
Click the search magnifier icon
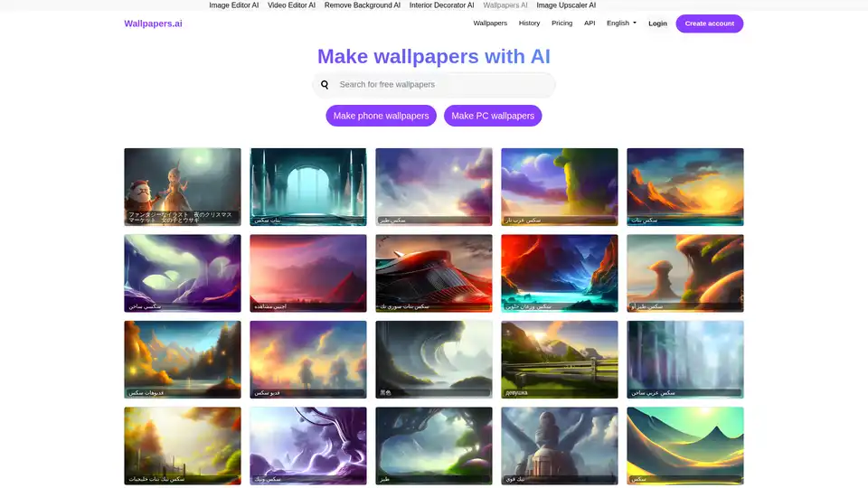(x=325, y=85)
